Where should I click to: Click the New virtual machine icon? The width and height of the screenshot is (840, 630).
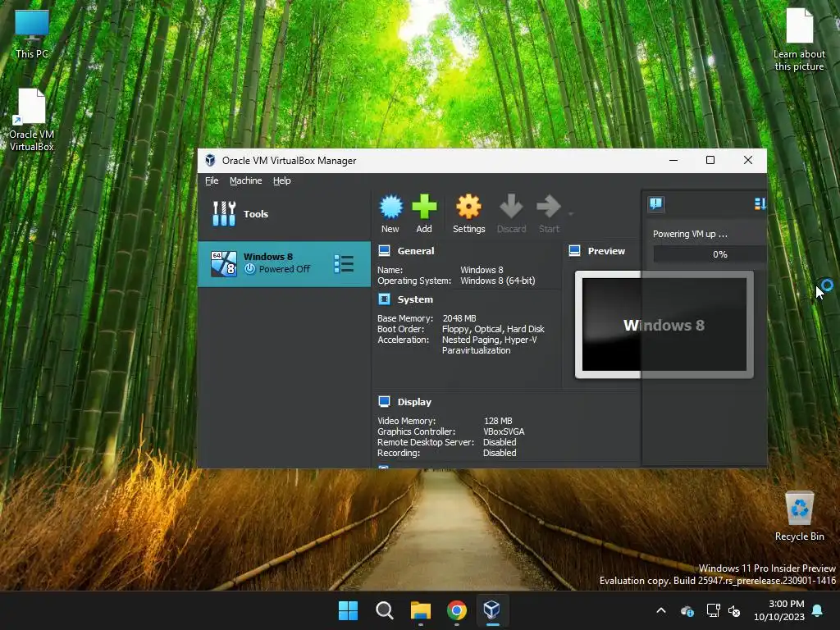pyautogui.click(x=390, y=207)
